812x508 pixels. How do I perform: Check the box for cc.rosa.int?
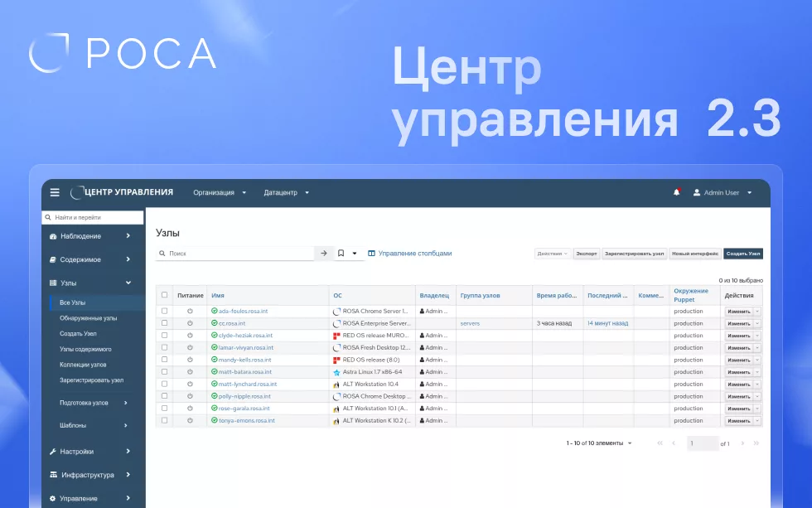(164, 322)
